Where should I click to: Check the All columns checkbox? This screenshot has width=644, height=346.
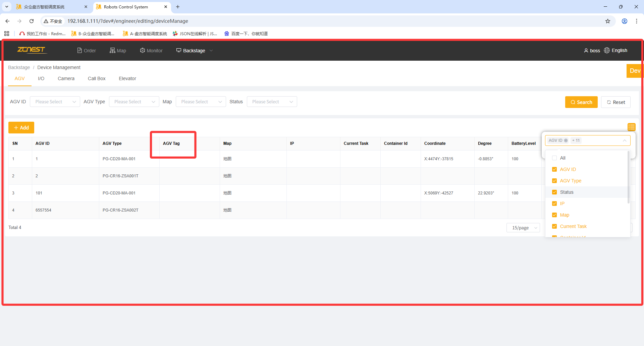pyautogui.click(x=554, y=158)
